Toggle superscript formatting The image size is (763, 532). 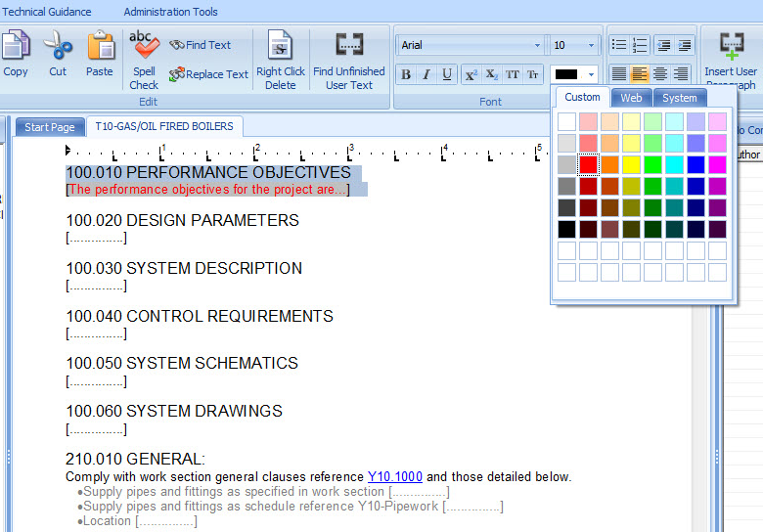pos(471,75)
